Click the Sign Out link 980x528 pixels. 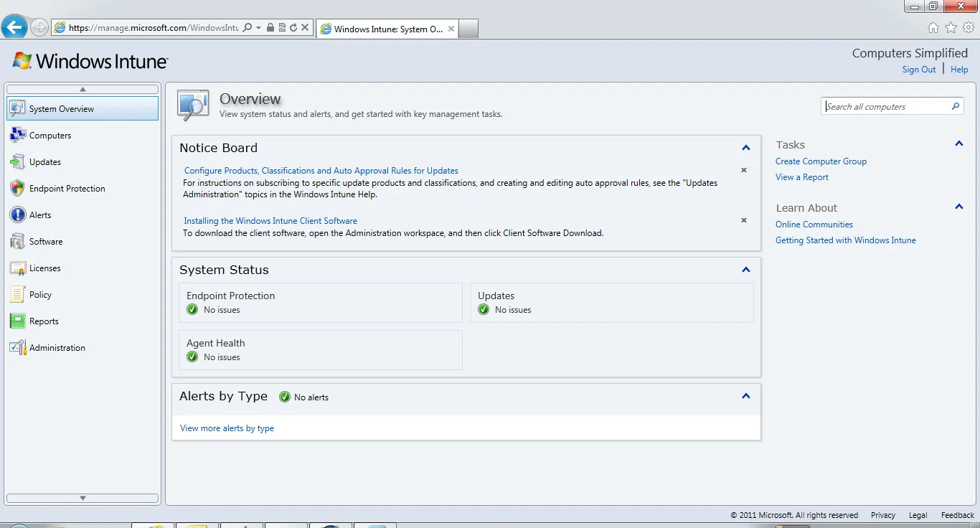(919, 70)
